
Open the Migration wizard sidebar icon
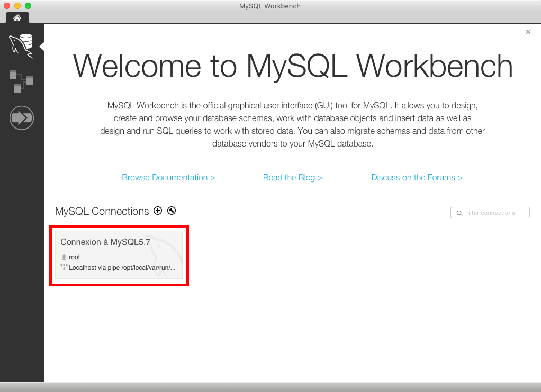pyautogui.click(x=22, y=118)
